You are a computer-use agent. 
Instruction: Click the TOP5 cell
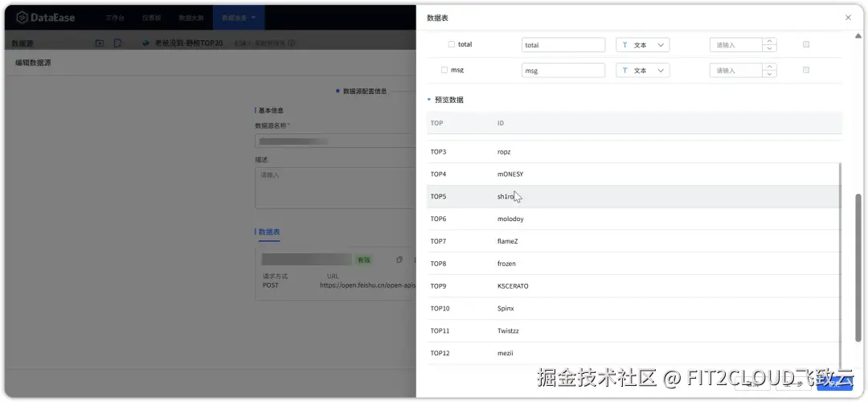(x=438, y=196)
